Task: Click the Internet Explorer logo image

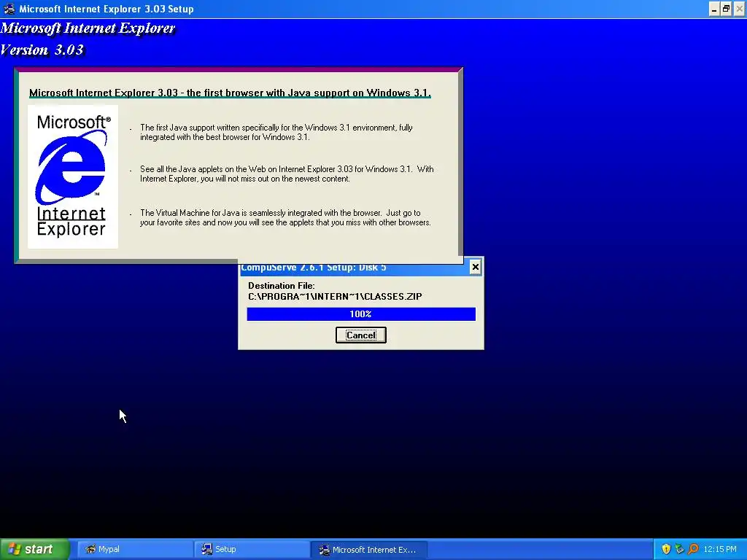Action: click(73, 176)
